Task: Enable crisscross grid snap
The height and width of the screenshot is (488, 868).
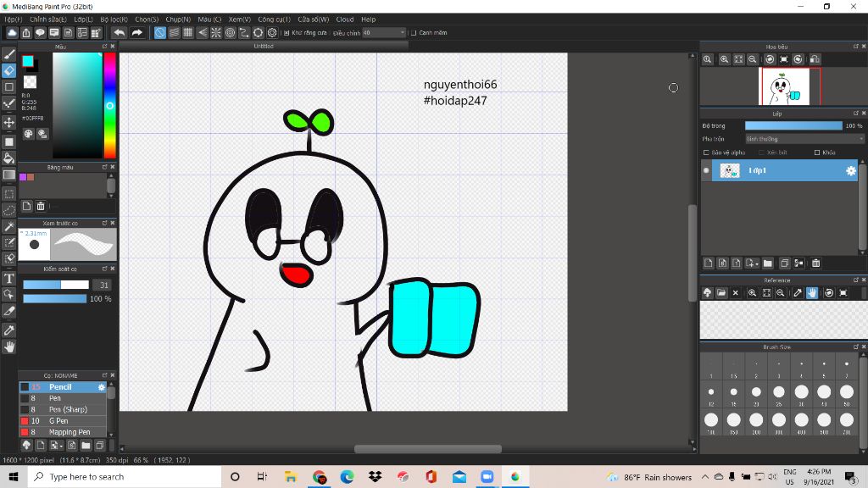Action: (x=188, y=33)
